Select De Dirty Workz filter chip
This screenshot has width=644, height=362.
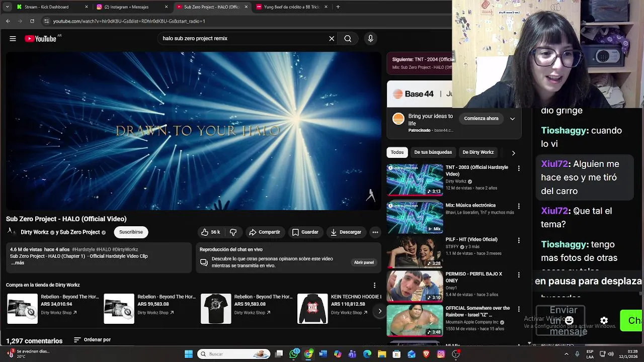point(478,152)
